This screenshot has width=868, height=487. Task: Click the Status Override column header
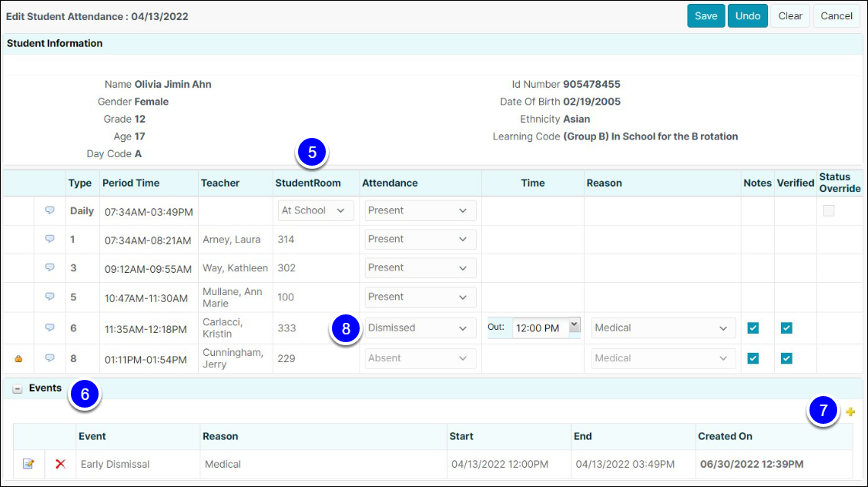point(840,183)
